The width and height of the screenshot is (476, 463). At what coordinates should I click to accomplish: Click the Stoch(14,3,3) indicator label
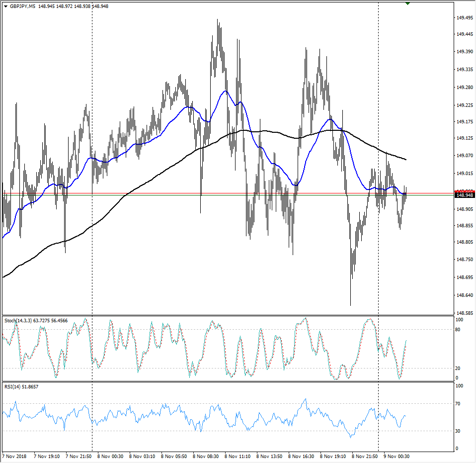[x=18, y=321]
